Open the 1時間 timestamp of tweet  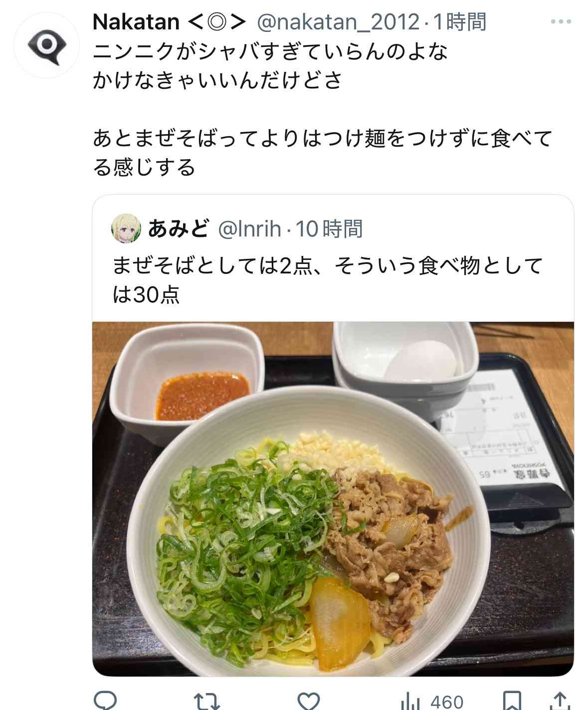459,22
